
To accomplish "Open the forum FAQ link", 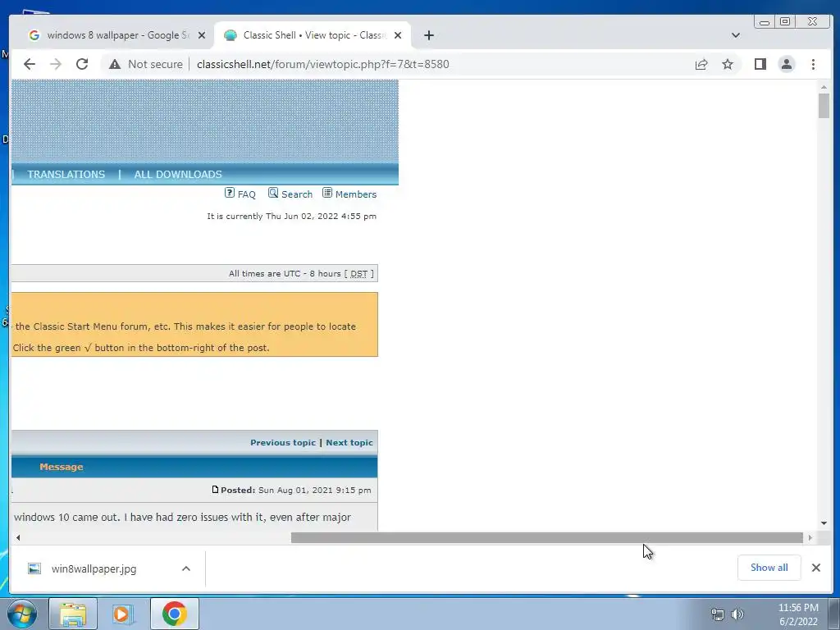I will pos(240,194).
